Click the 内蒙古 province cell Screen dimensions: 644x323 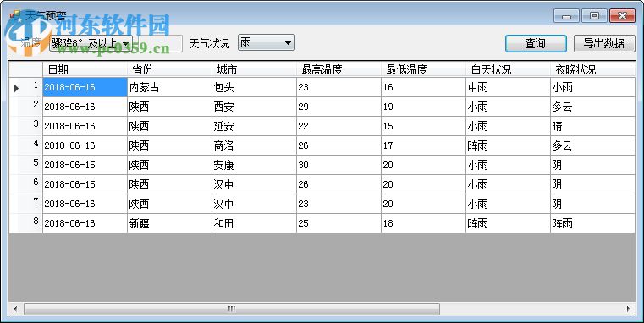[x=169, y=87]
